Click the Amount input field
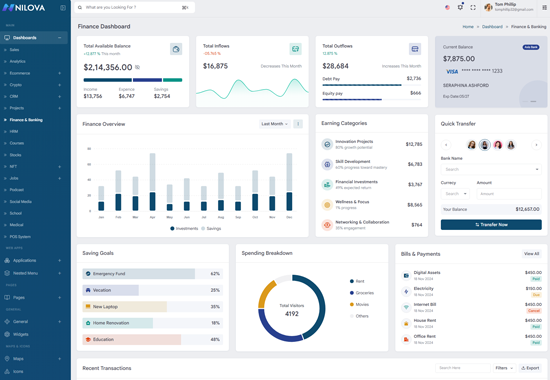This screenshot has height=380, width=550. (509, 194)
